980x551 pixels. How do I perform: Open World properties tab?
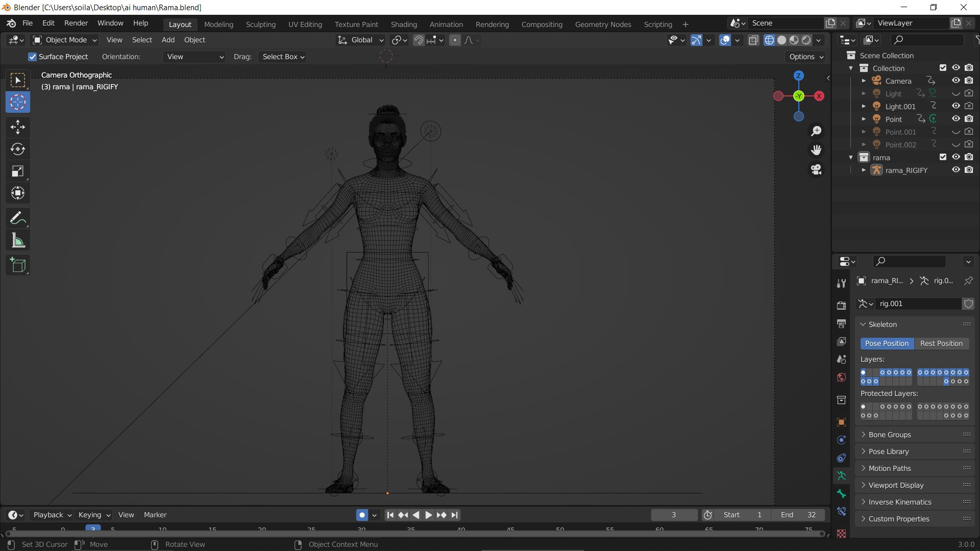[x=842, y=378]
